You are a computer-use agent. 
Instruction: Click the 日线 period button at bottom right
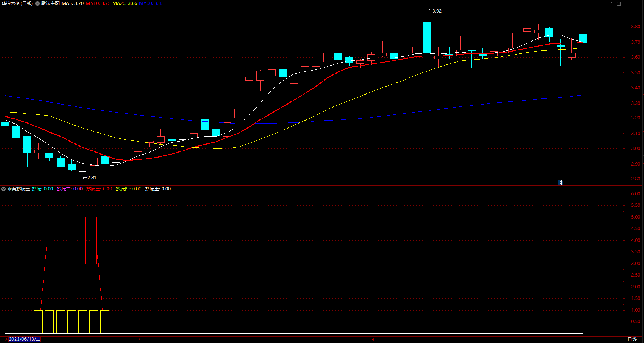(x=632, y=339)
